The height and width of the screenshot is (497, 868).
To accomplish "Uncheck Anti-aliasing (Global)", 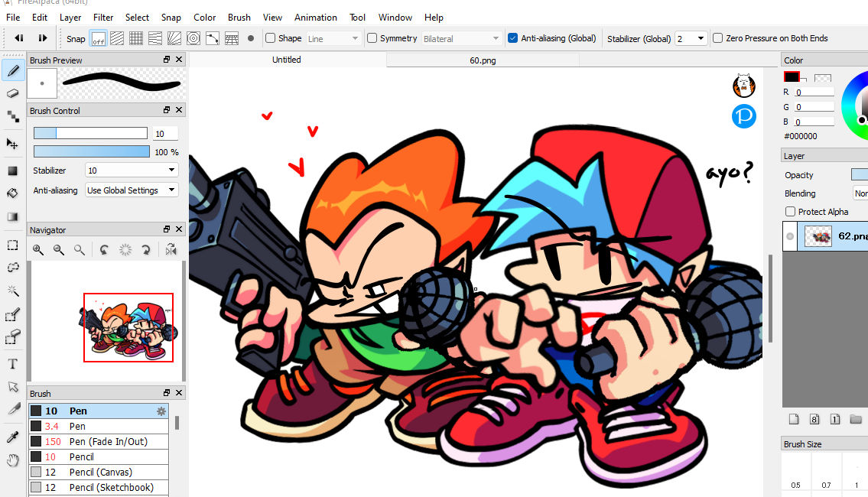I will pos(512,38).
